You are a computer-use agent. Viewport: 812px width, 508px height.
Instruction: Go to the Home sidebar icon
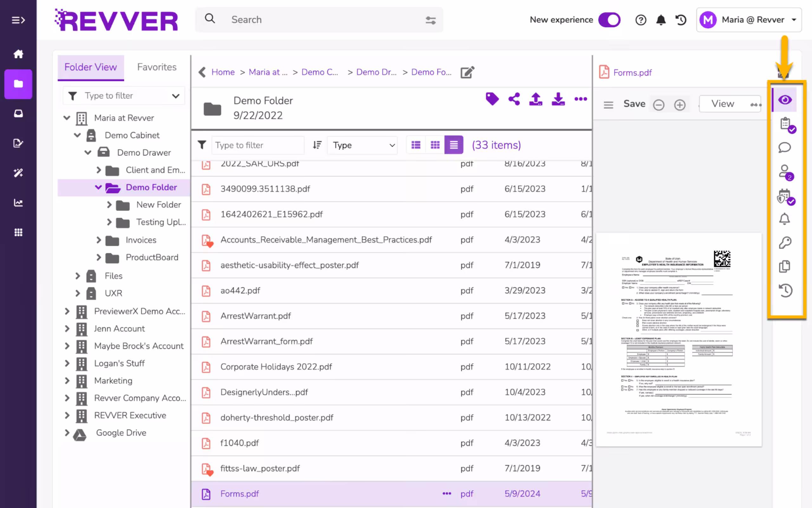[18, 54]
